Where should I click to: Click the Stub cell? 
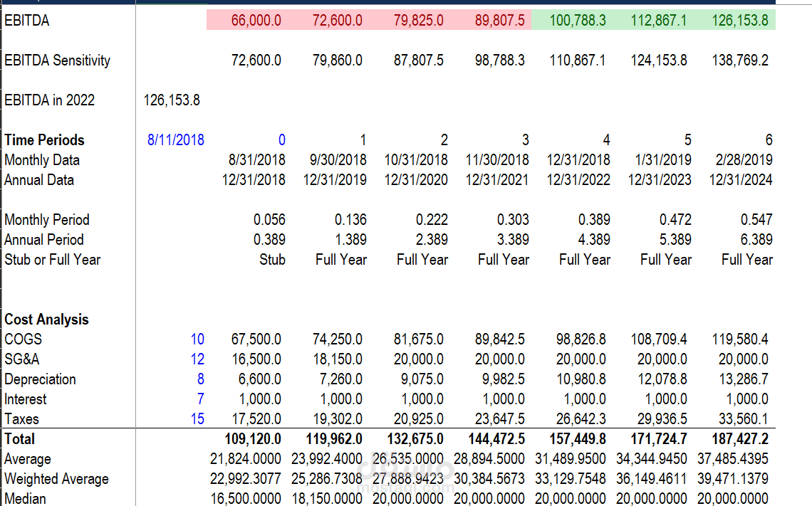[x=272, y=259]
